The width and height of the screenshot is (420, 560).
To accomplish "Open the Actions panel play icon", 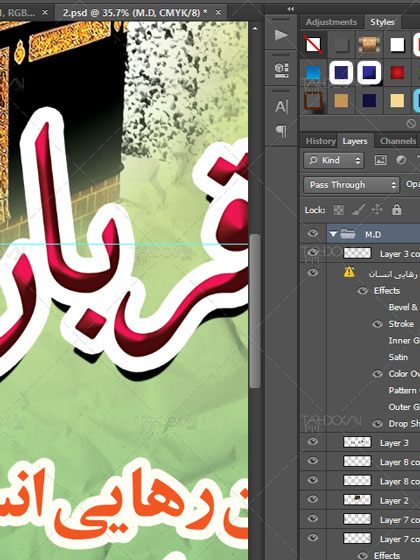I will (281, 35).
